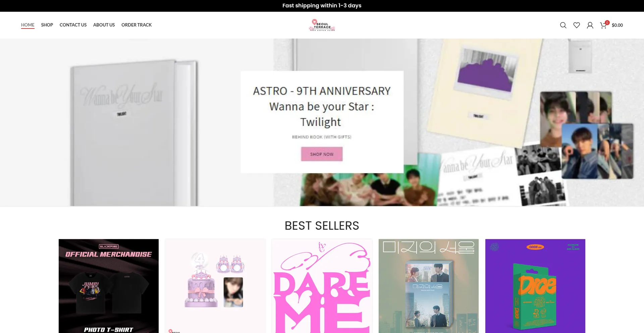644x333 pixels.
Task: Open the wishlist heart icon
Action: 577,25
